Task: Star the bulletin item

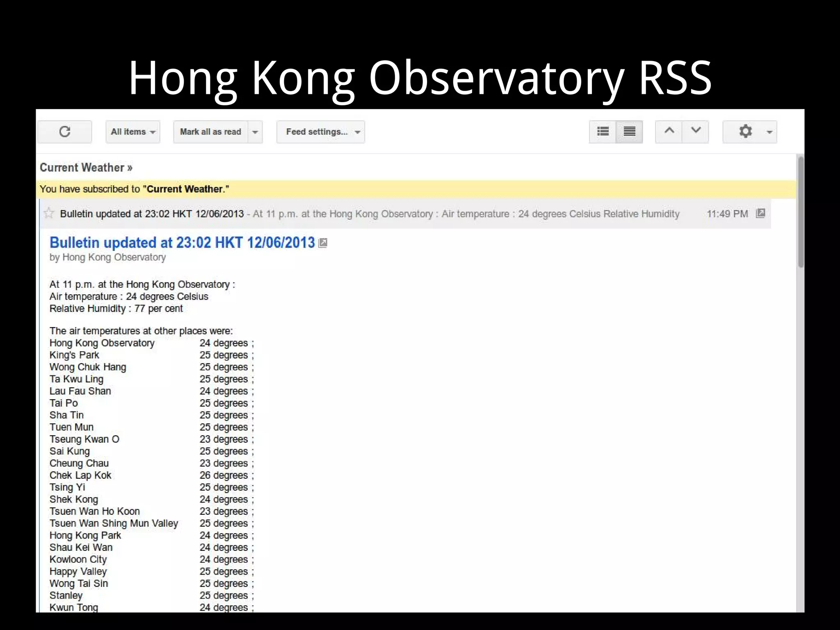Action: (49, 213)
